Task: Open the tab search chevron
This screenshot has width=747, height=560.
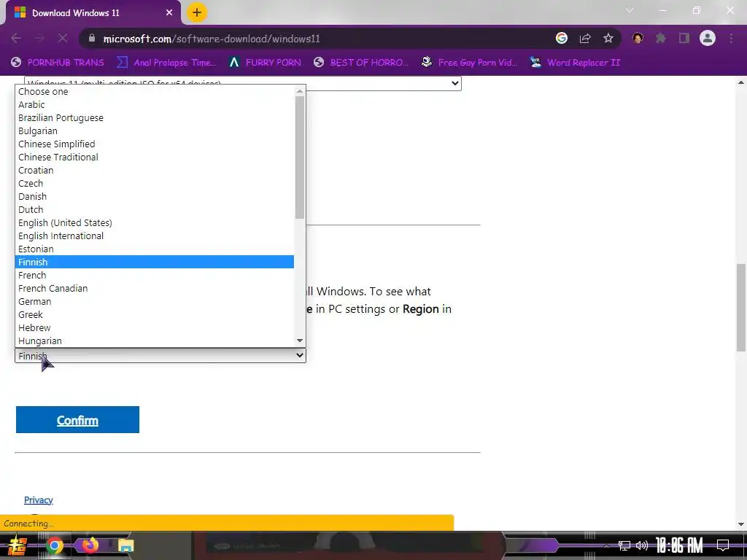Action: (630, 10)
